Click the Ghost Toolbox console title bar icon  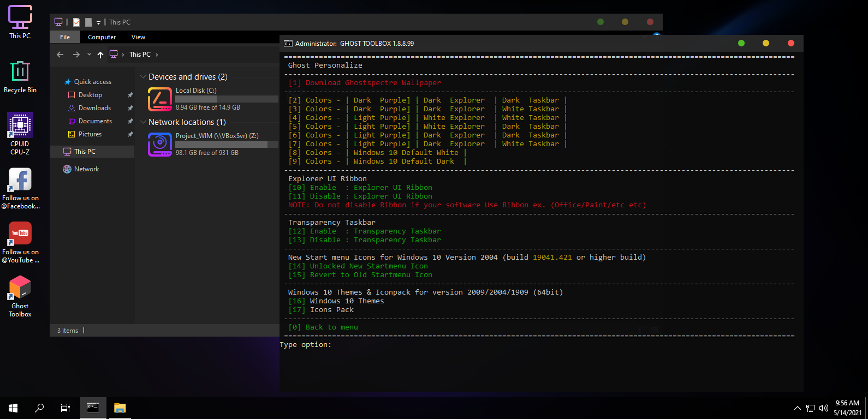(x=288, y=44)
